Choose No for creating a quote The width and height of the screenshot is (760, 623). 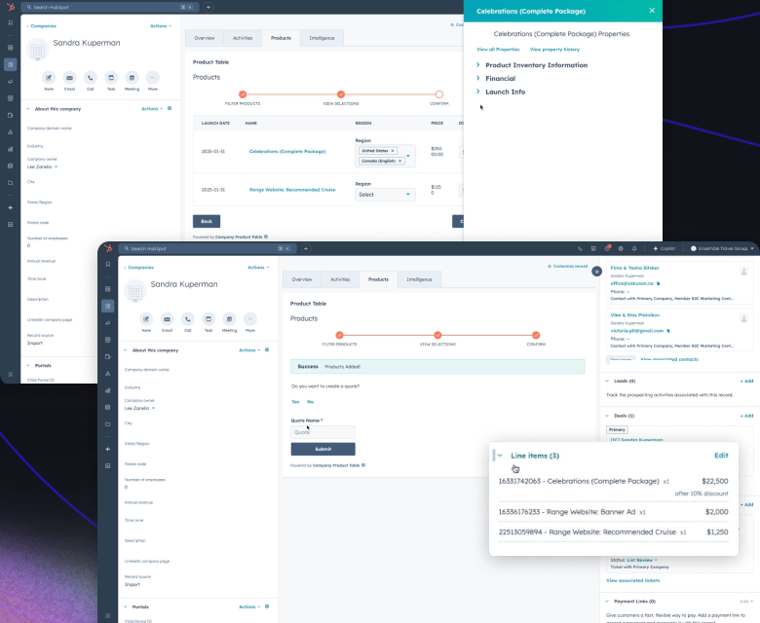pyautogui.click(x=310, y=402)
